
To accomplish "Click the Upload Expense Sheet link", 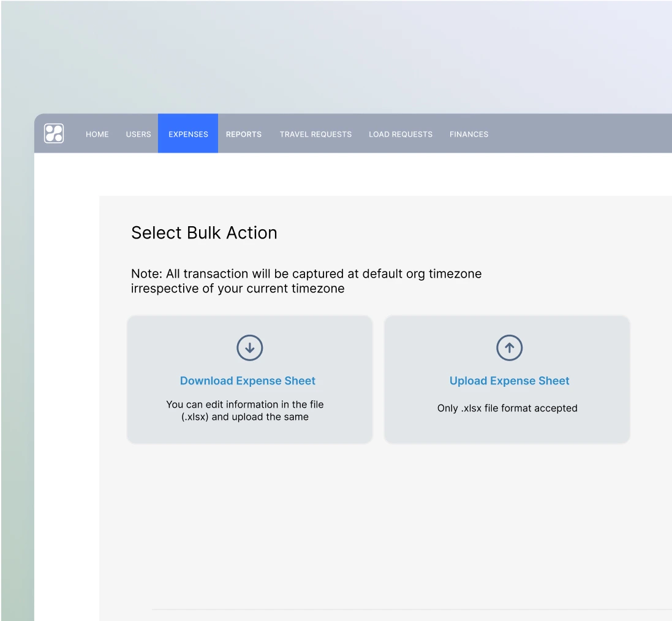I will [509, 381].
